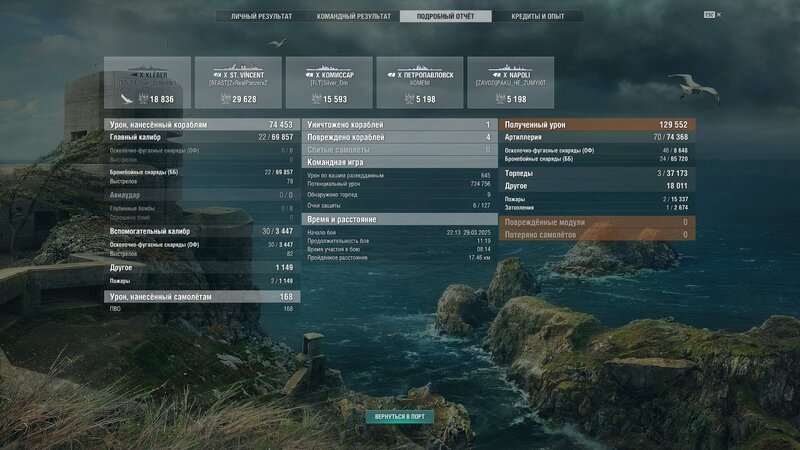Image resolution: width=800 pixels, height=450 pixels.
Task: Click the Пройденное расстояние row
Action: tap(399, 258)
